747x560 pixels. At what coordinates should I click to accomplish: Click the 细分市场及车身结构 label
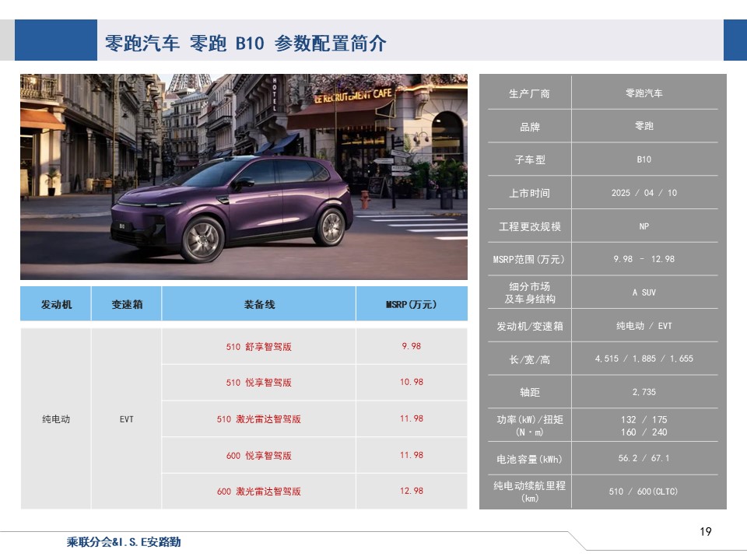529,292
